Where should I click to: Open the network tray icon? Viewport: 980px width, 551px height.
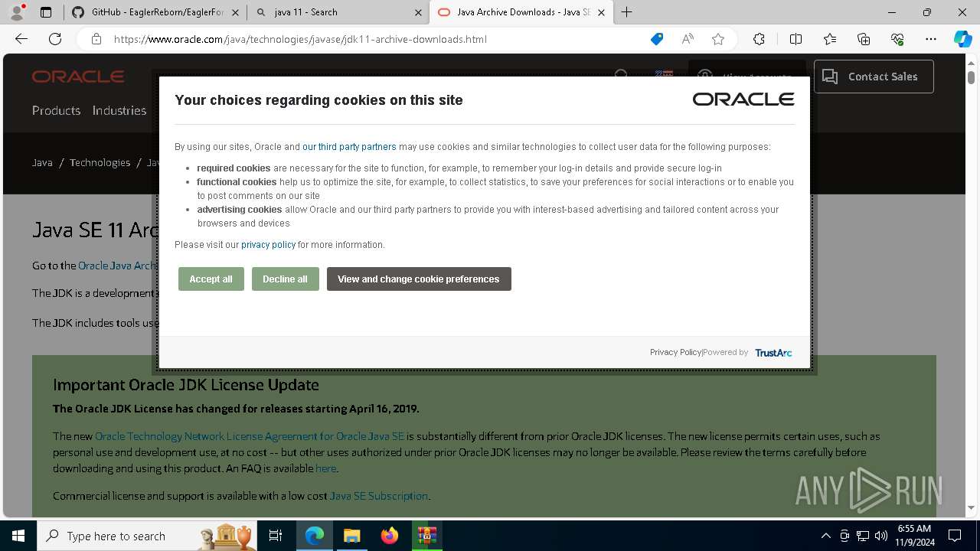coord(863,536)
